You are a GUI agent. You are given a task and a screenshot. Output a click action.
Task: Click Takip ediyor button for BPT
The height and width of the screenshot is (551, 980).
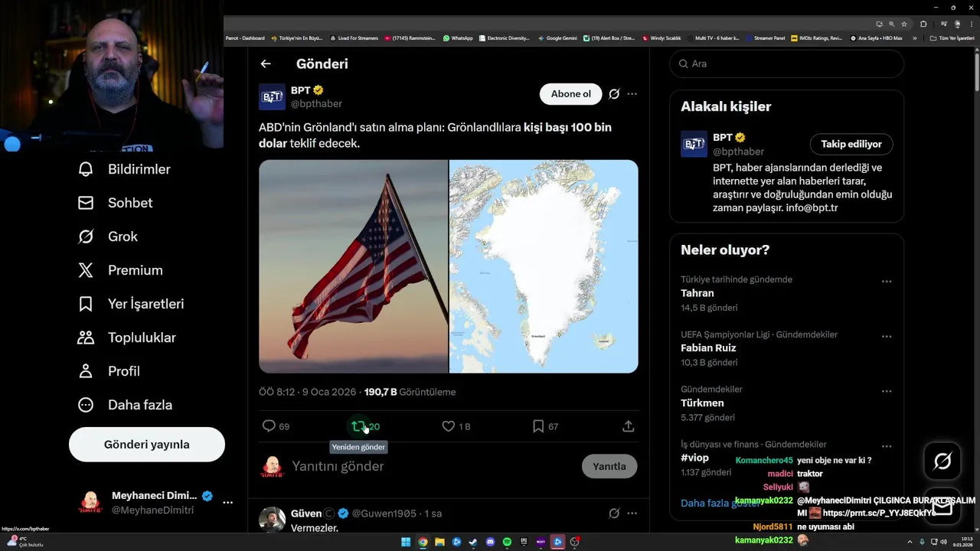pyautogui.click(x=851, y=144)
